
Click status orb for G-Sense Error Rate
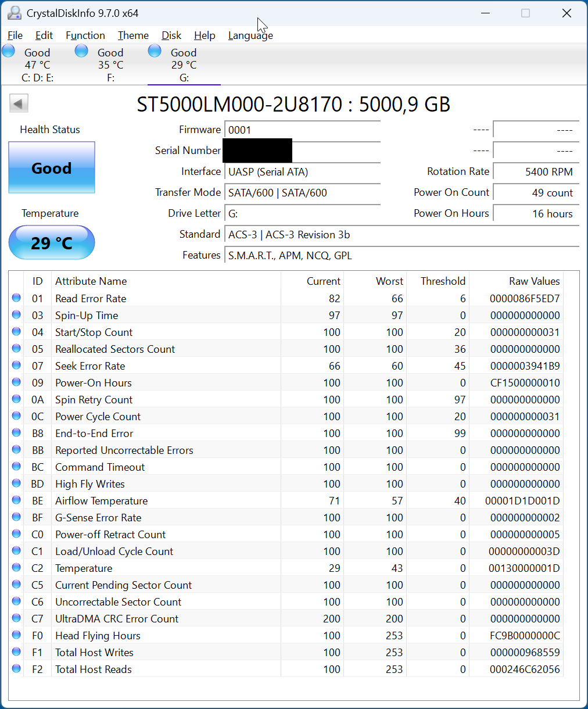(16, 517)
